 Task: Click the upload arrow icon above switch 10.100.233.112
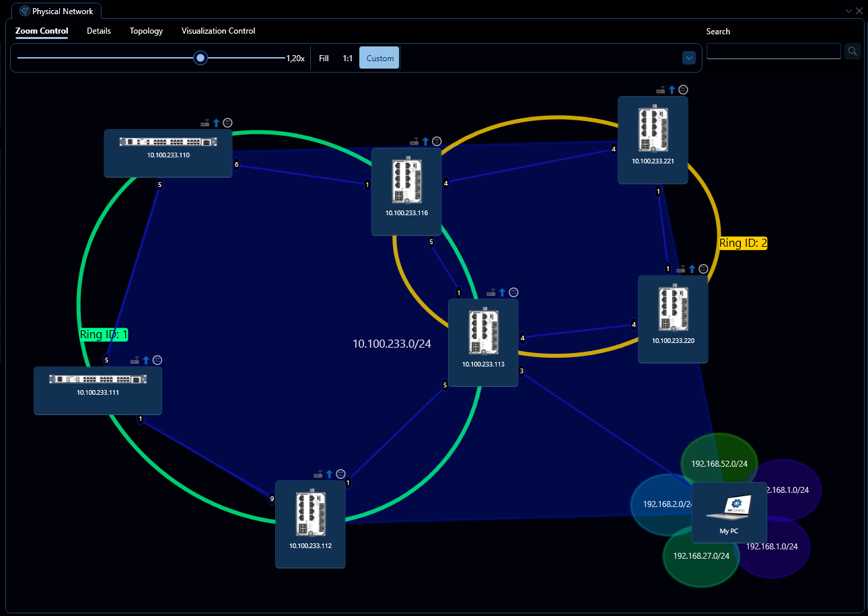(328, 473)
